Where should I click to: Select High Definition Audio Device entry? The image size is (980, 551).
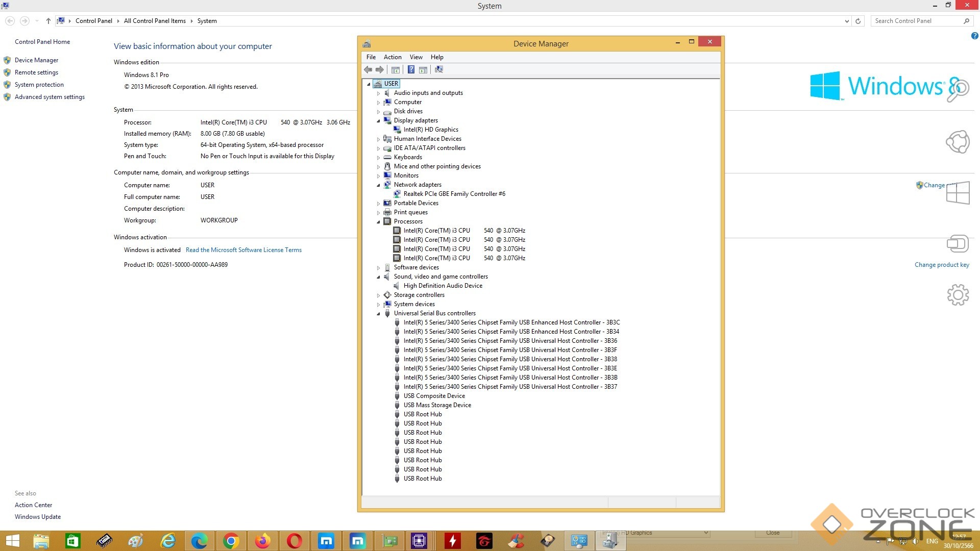pyautogui.click(x=443, y=286)
